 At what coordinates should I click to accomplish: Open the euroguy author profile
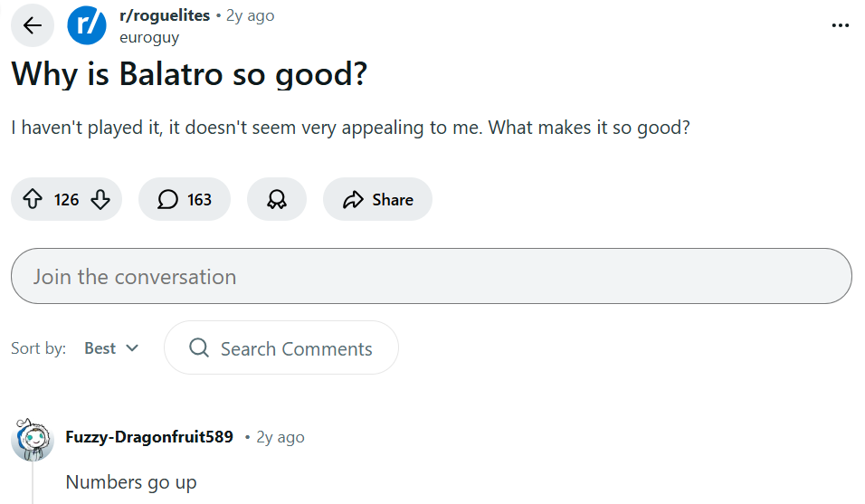(x=149, y=37)
